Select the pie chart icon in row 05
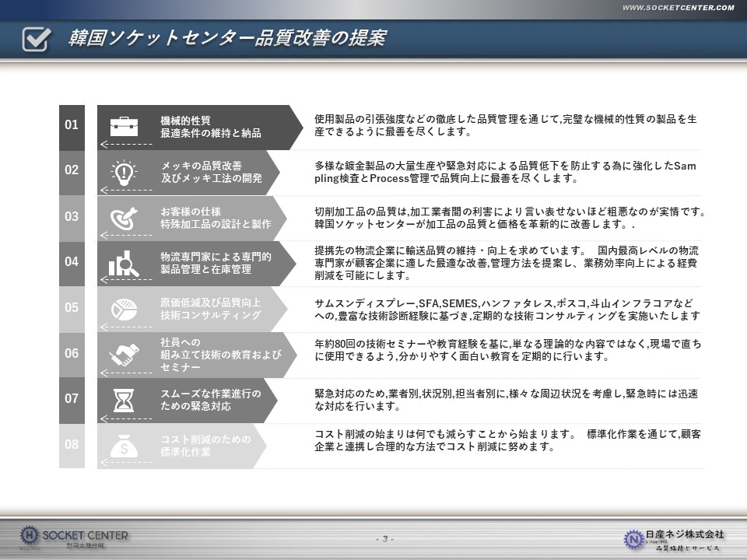This screenshot has height=560, width=747. [124, 309]
